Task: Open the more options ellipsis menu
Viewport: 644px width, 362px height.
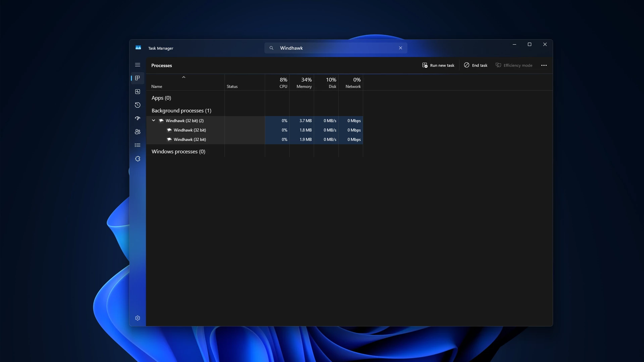Action: tap(544, 65)
